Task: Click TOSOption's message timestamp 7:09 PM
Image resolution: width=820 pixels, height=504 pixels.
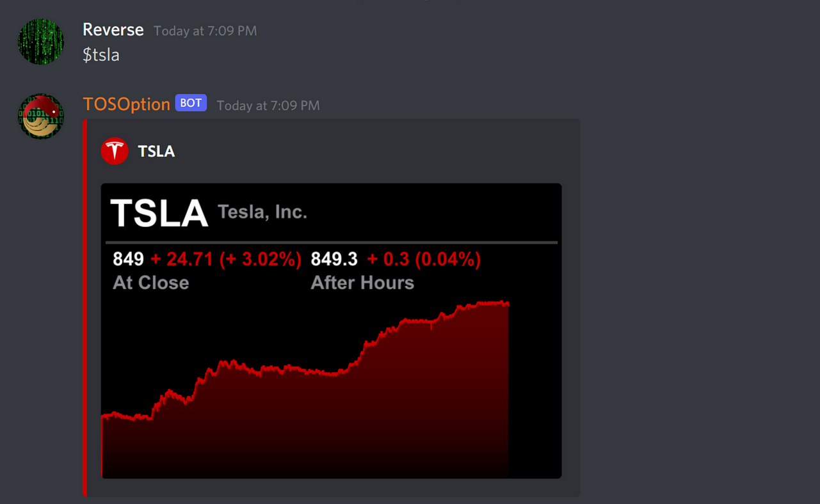Action: [x=268, y=106]
